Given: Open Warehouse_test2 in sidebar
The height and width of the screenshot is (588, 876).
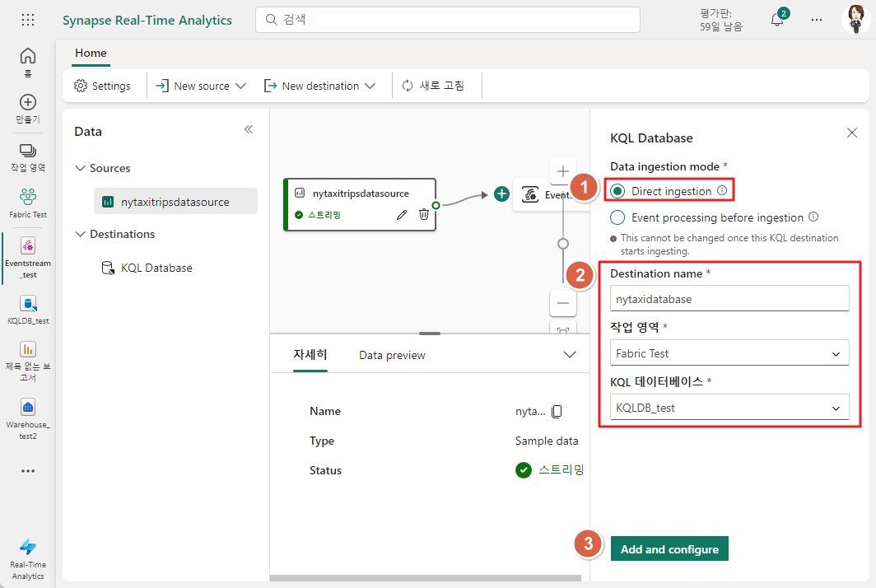Looking at the screenshot, I should point(28,419).
